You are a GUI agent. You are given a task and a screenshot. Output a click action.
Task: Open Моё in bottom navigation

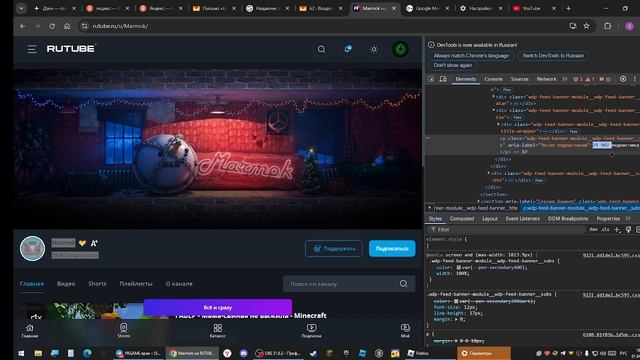point(405,331)
